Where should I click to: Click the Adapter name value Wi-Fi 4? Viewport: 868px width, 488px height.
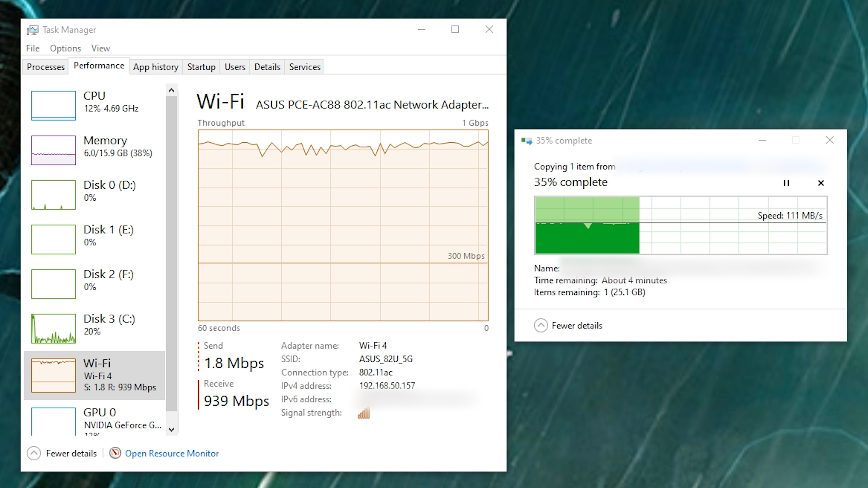pyautogui.click(x=373, y=345)
